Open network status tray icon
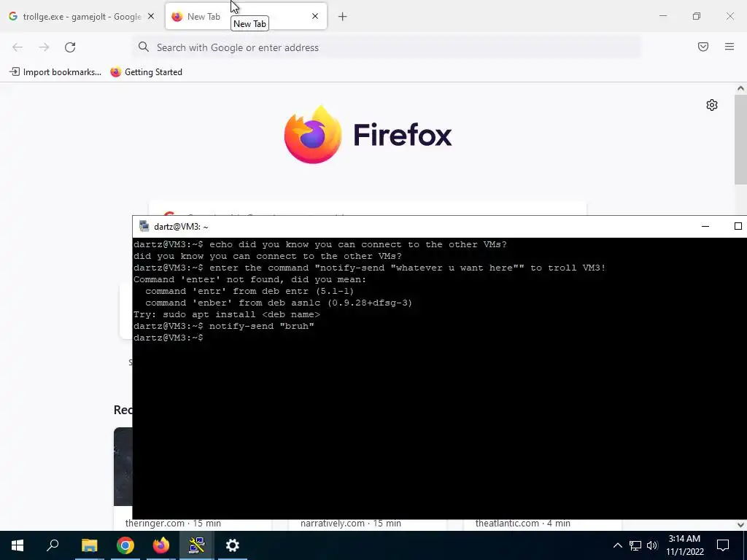 (x=635, y=545)
